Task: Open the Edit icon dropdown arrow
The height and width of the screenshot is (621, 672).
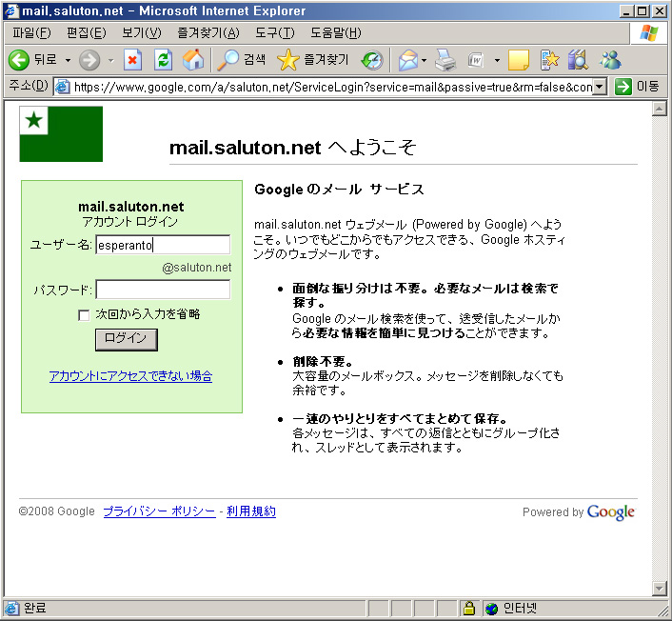Action: (497, 60)
